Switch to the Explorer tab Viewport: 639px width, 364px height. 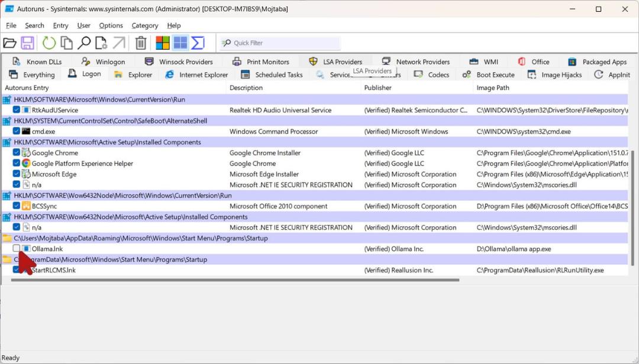click(133, 74)
